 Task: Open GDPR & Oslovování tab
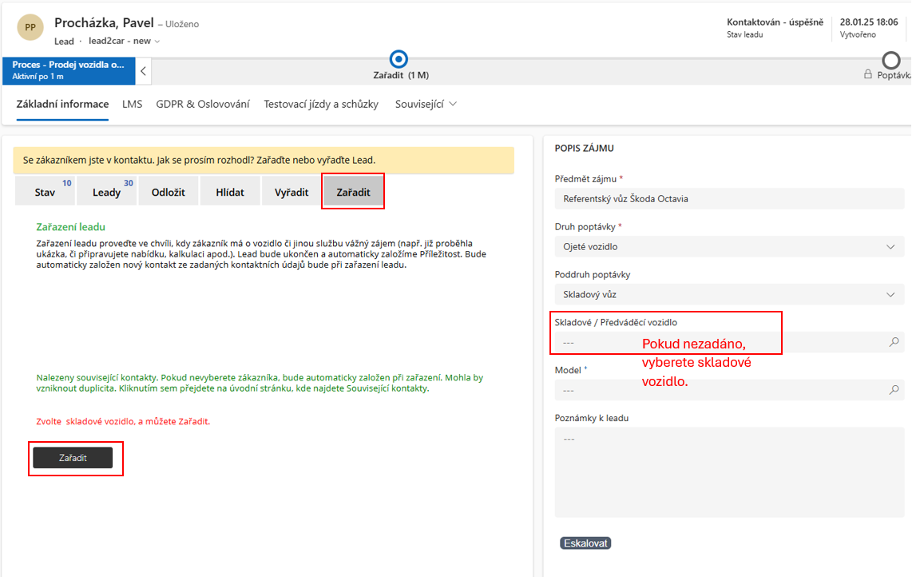[x=203, y=104]
